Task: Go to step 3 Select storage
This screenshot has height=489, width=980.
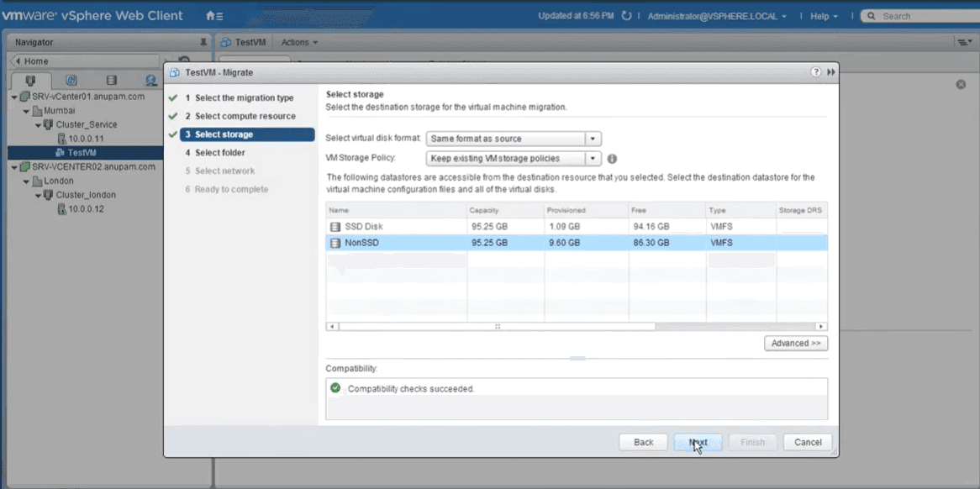Action: click(247, 134)
